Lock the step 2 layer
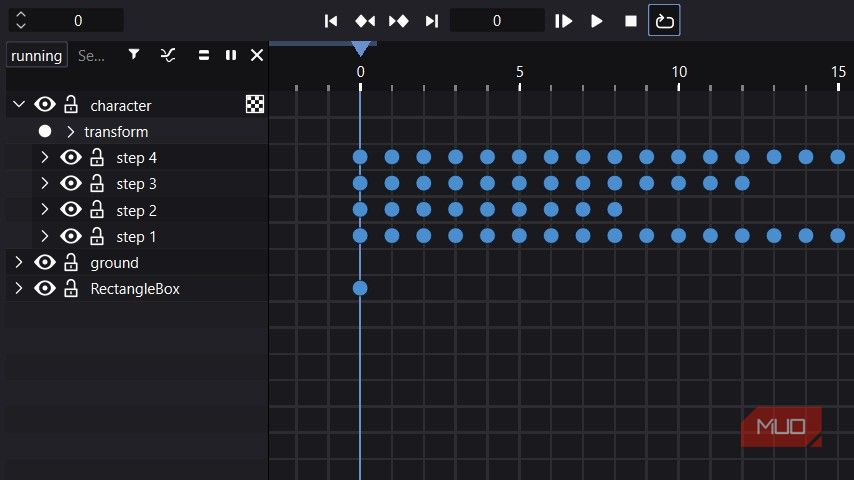The height and width of the screenshot is (480, 854). click(x=97, y=209)
